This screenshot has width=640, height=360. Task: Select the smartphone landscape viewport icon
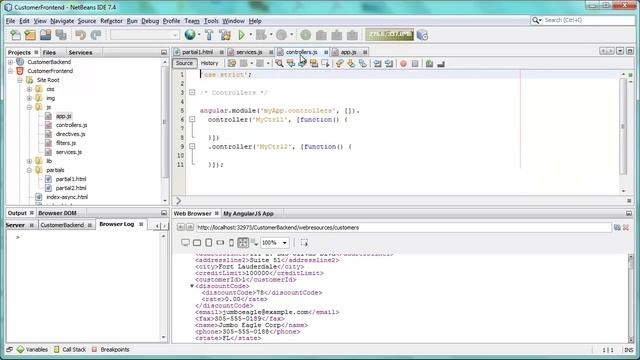[x=220, y=242]
